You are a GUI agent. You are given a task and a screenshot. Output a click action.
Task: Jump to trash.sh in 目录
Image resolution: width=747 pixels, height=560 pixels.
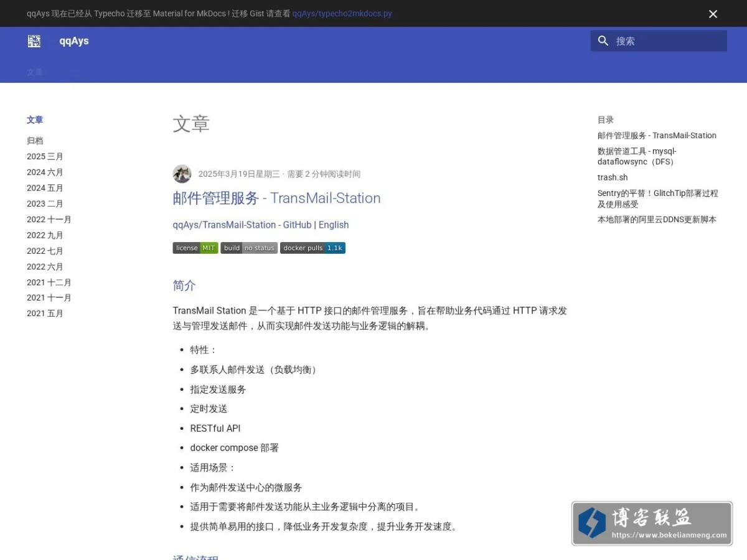(x=613, y=177)
